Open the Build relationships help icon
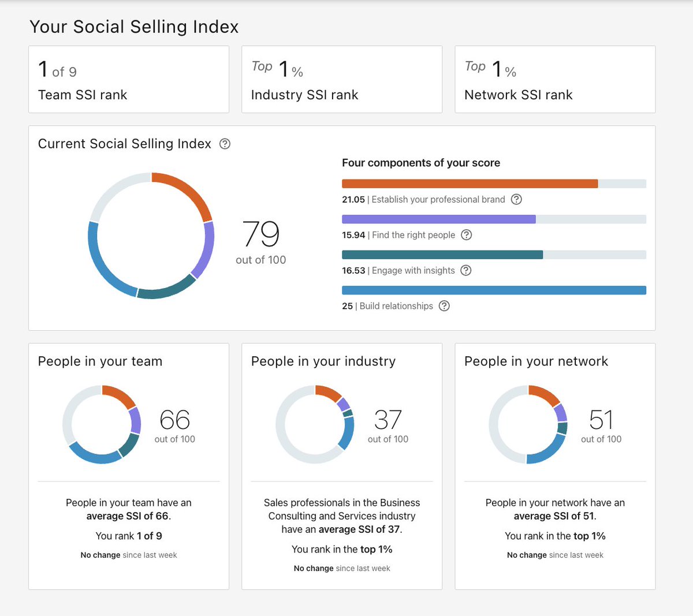The height and width of the screenshot is (616, 693). tap(444, 306)
